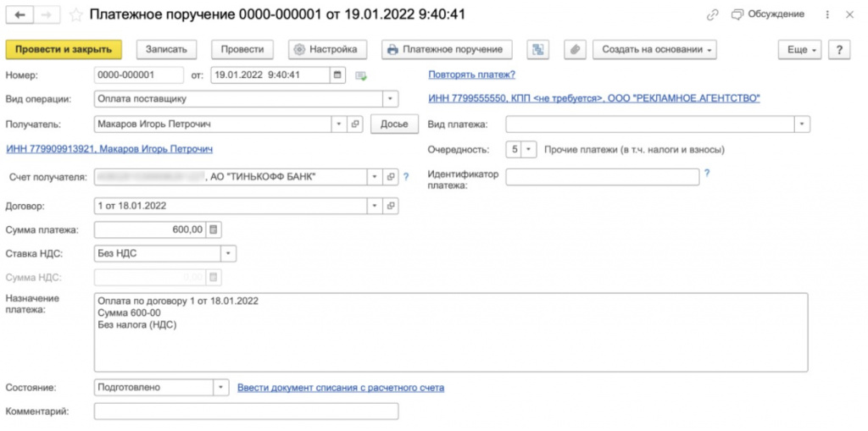Click the help question mark button
Viewport: 868px width, 431px height.
[x=839, y=49]
